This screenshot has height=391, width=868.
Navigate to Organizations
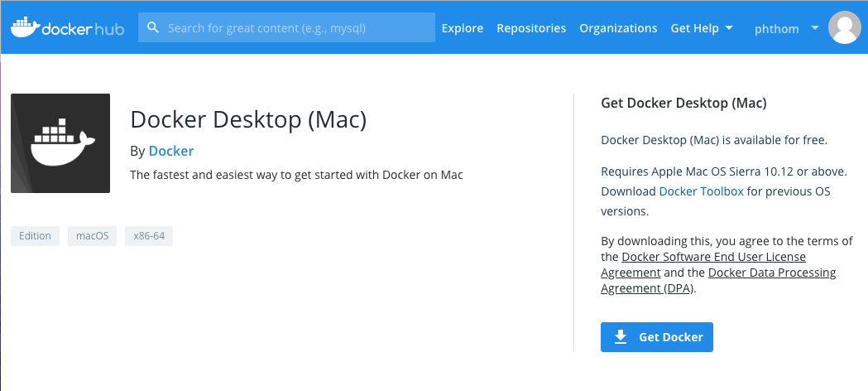pyautogui.click(x=618, y=28)
